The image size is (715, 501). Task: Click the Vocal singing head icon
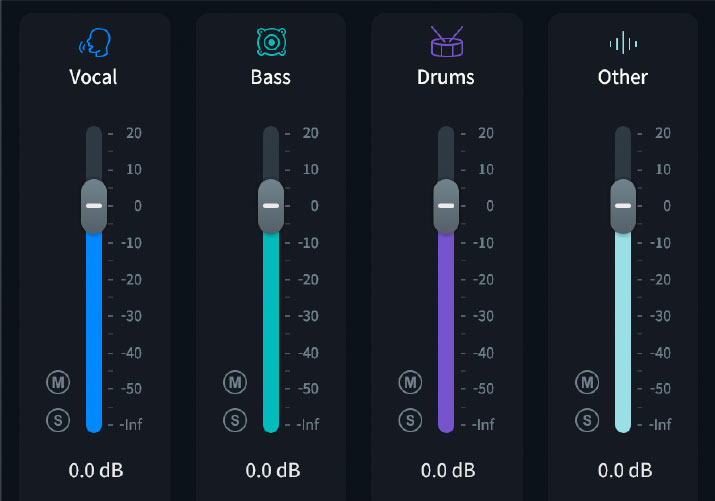pos(94,42)
